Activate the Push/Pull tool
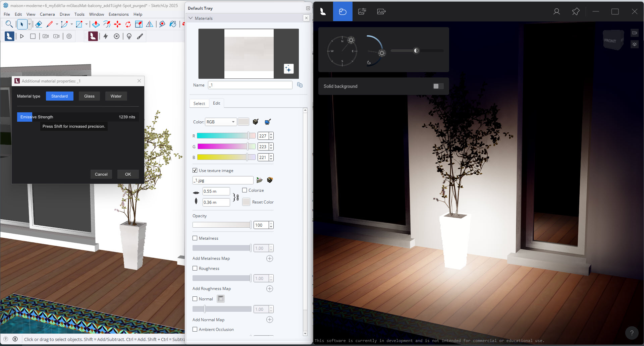 click(96, 24)
